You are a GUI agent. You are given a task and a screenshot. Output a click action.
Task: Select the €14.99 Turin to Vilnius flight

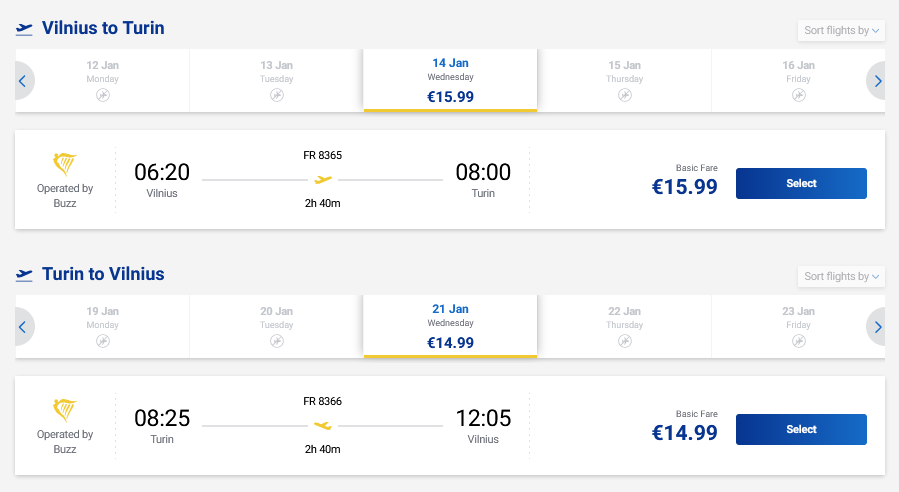click(801, 429)
